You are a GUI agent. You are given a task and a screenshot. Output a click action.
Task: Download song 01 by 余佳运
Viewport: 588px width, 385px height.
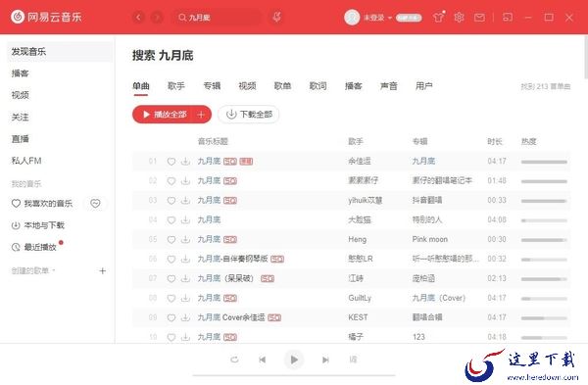pyautogui.click(x=185, y=162)
